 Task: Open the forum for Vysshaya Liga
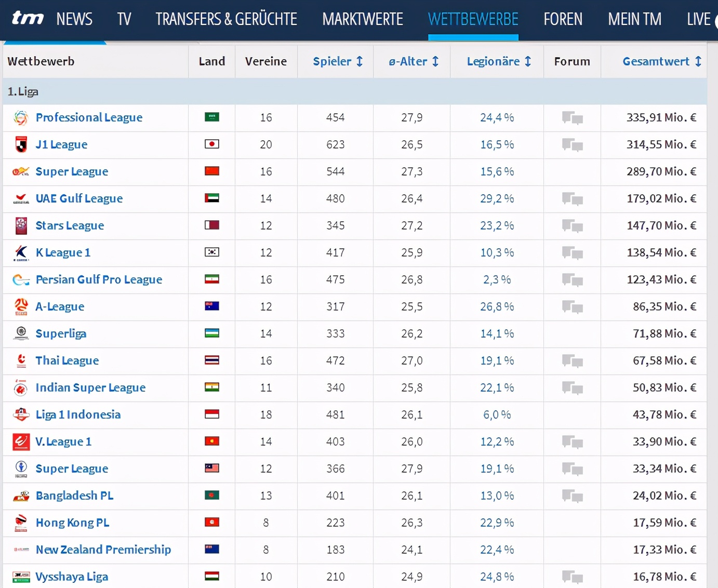572,577
